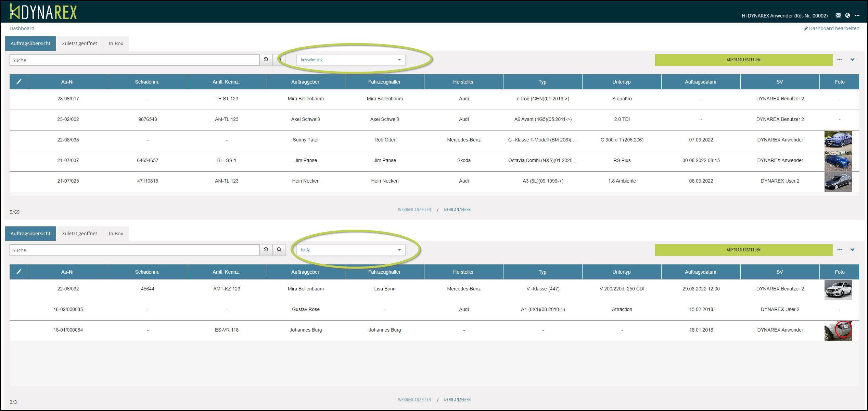Screen dimensions: 868x411
Task: Open the three-dots menu in top header
Action: click(857, 15)
